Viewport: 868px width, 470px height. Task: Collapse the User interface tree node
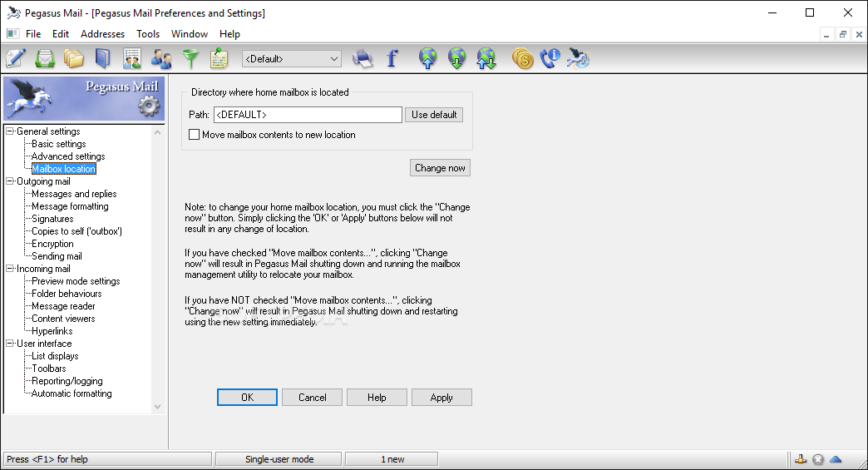click(x=9, y=344)
